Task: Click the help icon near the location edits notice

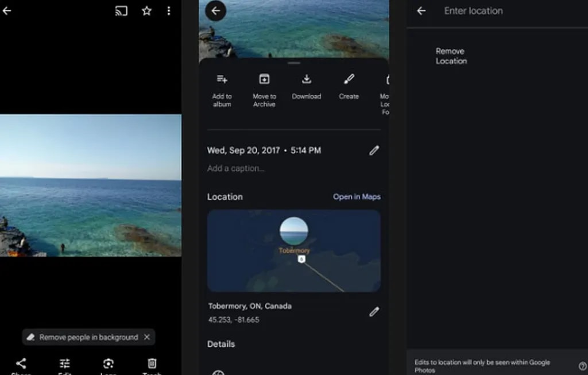Action: pos(581,365)
